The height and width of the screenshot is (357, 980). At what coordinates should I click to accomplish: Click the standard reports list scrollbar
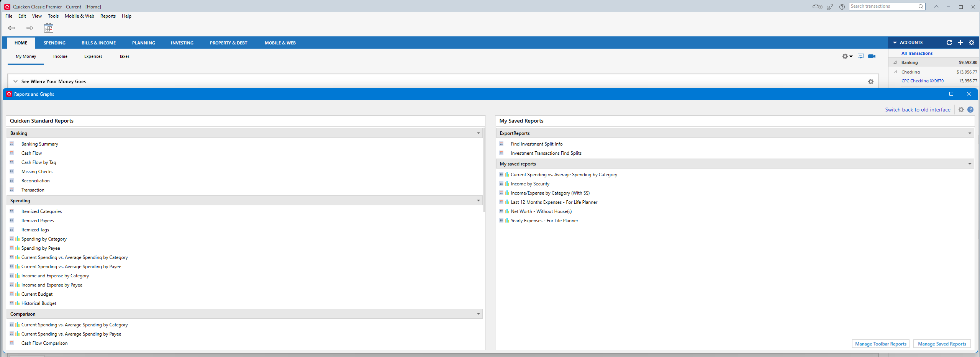(484, 170)
